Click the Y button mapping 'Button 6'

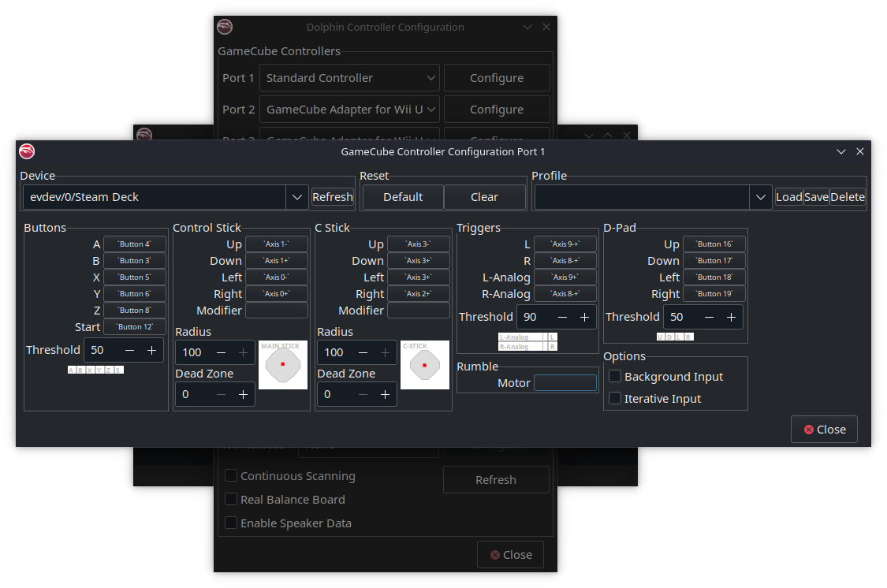click(135, 293)
